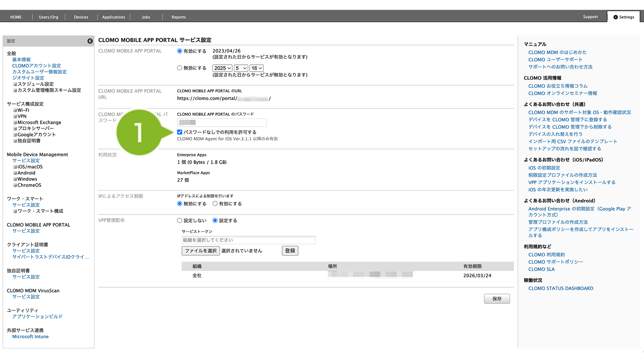
Task: Choose 設定しない for VPP管理配布
Action: (180, 220)
